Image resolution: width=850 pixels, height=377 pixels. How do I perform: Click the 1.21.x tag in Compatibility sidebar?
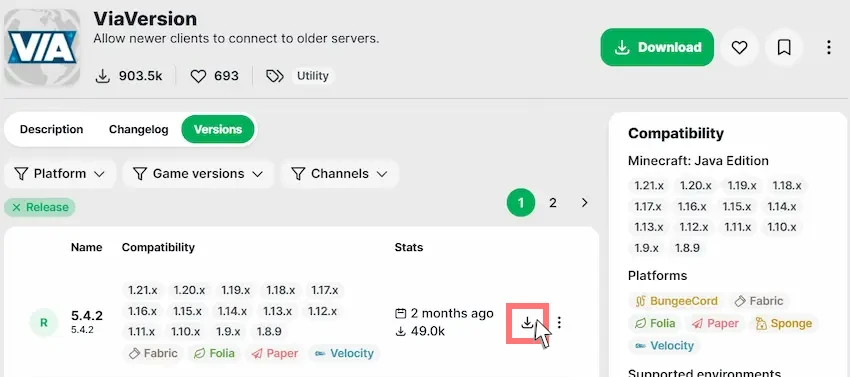coord(649,186)
